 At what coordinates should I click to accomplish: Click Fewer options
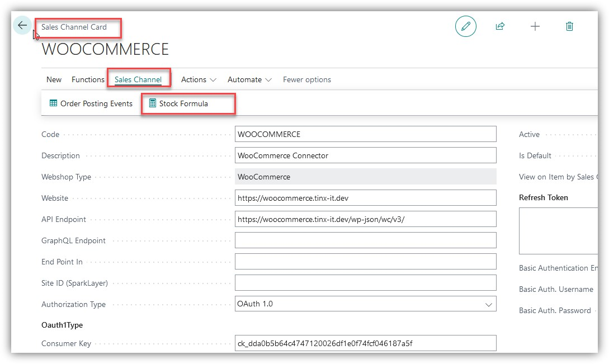coord(307,79)
